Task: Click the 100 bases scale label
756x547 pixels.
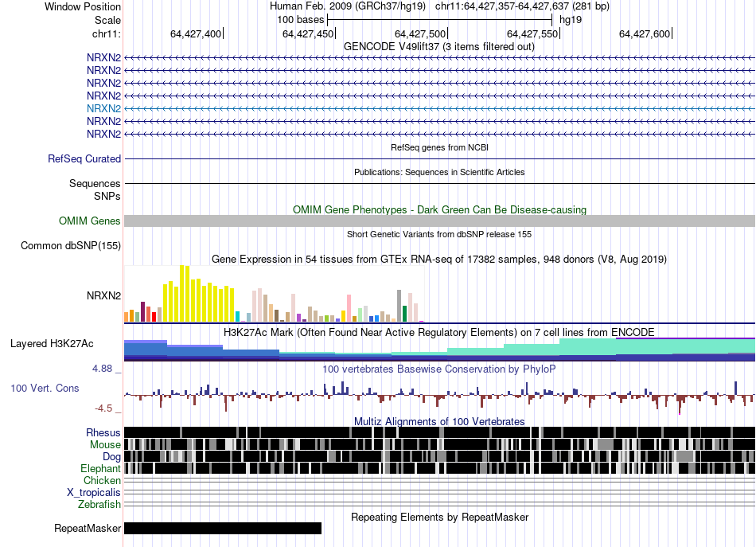Action: (x=300, y=20)
